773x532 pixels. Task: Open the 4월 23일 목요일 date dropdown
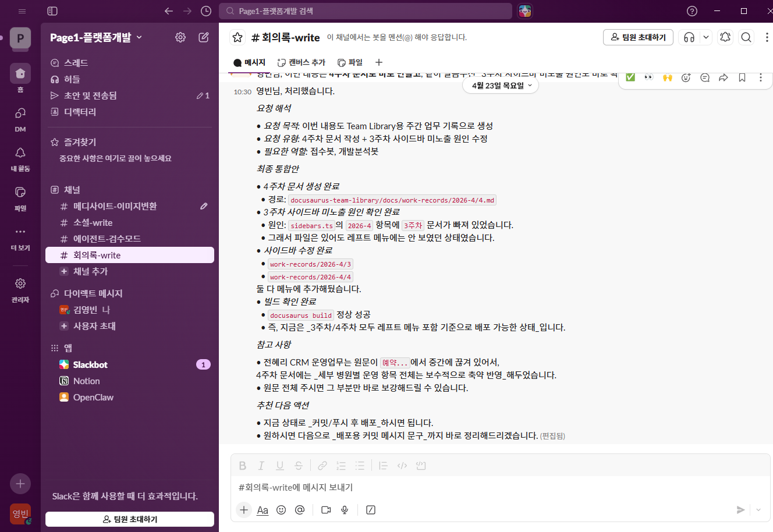click(500, 85)
